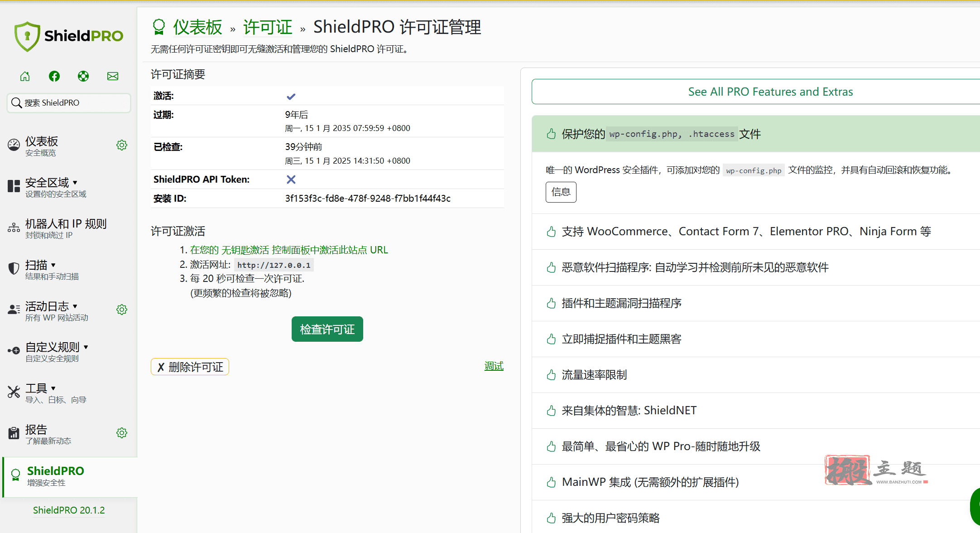Image resolution: width=980 pixels, height=533 pixels.
Task: Click the 扫描 shield icon
Action: pos(14,268)
